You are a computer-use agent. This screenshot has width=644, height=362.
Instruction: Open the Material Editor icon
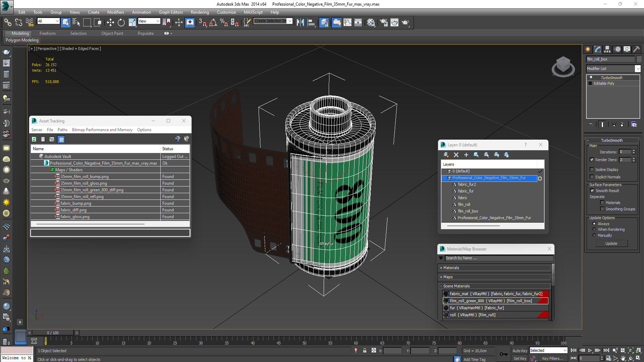[371, 22]
